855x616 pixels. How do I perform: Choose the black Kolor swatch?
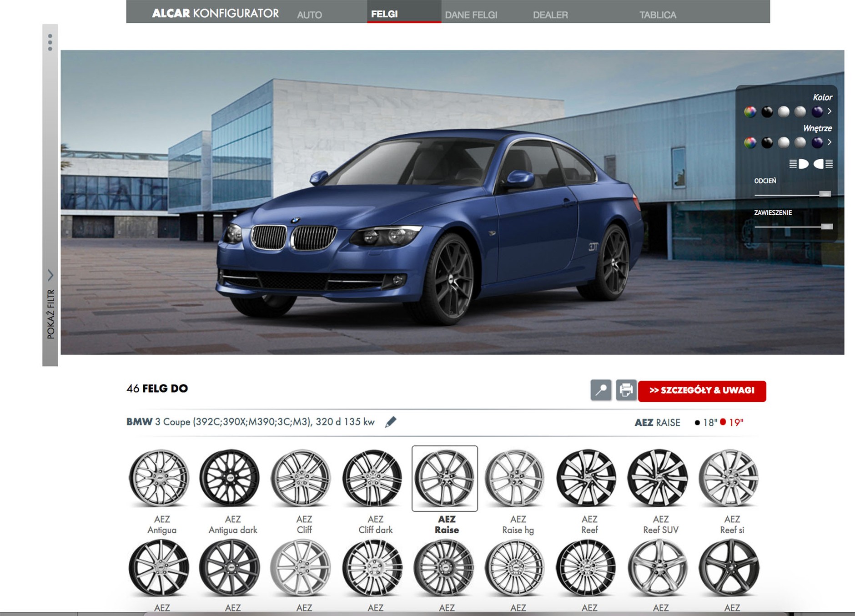tap(767, 111)
